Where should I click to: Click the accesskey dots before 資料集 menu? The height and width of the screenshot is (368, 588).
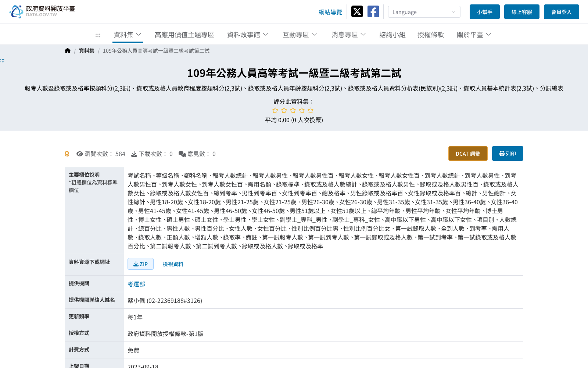click(98, 35)
